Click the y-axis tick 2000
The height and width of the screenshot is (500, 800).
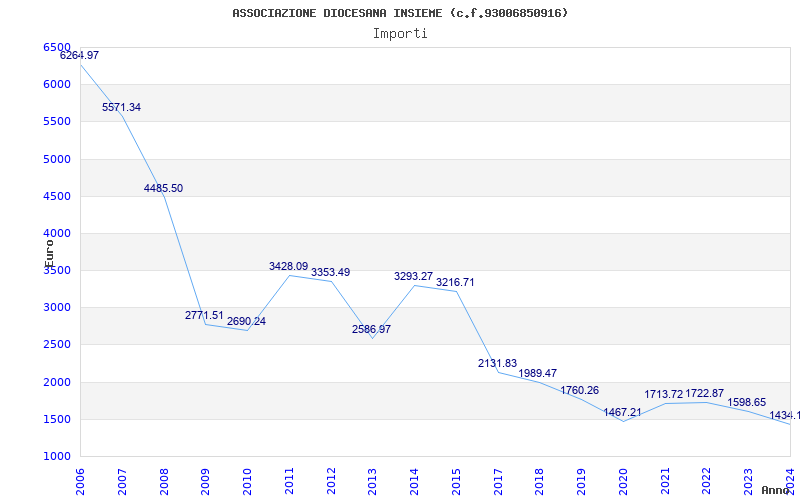pyautogui.click(x=57, y=382)
